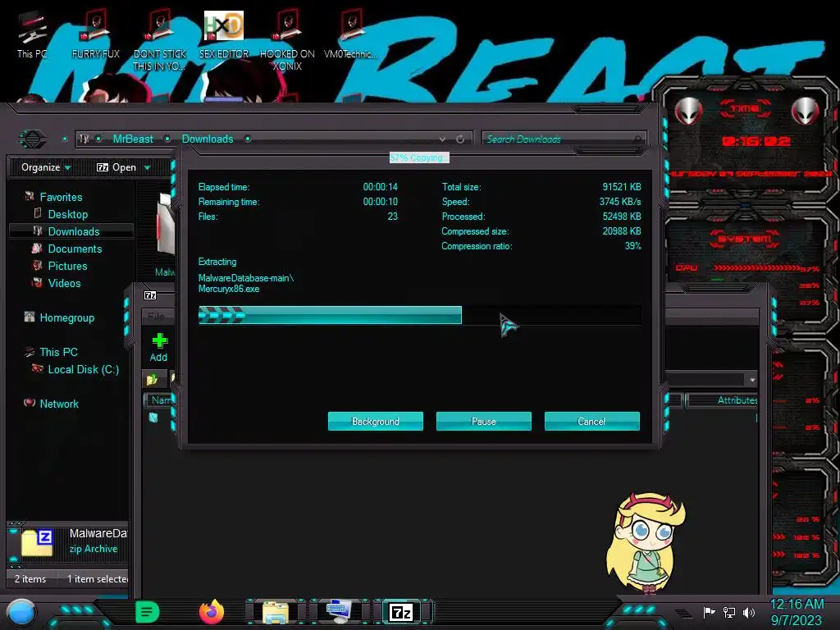Focus the Search Downloads field
840x630 pixels.
click(564, 139)
